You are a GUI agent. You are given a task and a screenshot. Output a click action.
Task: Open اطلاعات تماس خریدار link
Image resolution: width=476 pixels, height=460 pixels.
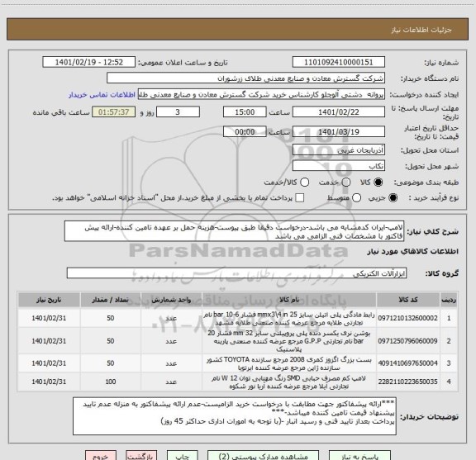(x=102, y=95)
